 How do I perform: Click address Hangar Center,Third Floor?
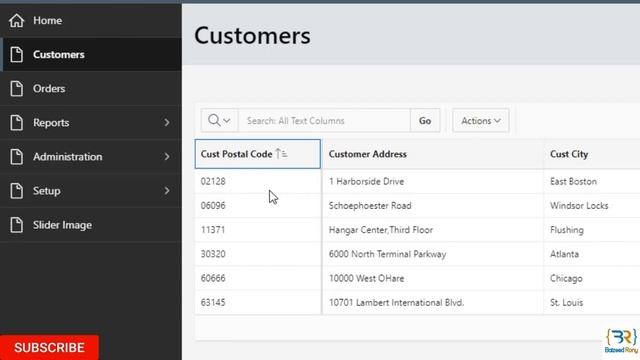[381, 230]
